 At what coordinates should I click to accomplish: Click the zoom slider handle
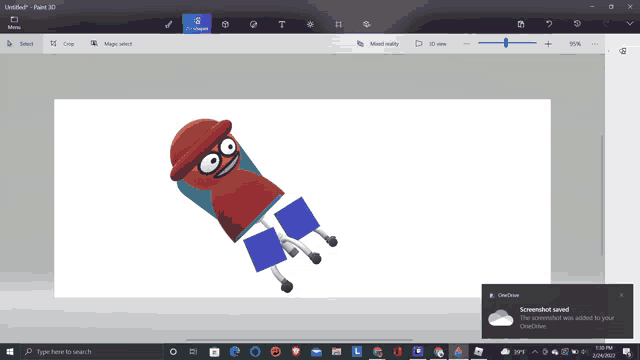506,43
